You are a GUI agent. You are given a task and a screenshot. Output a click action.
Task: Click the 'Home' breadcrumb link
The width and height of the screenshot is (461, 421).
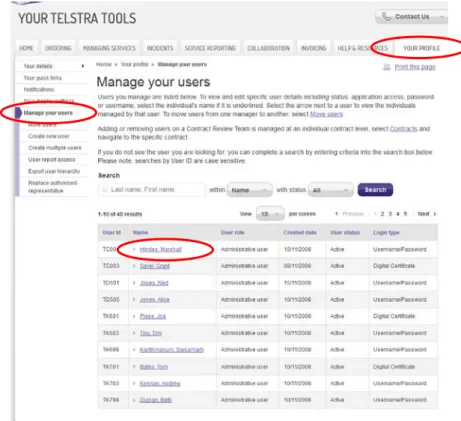click(104, 64)
